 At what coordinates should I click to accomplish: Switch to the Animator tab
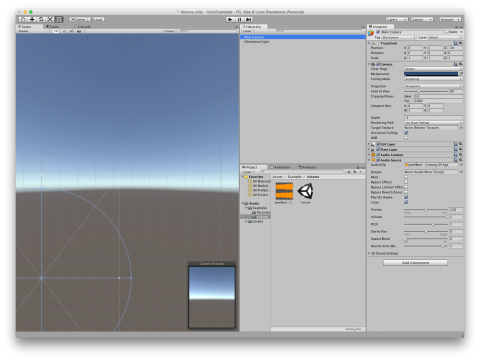point(307,167)
